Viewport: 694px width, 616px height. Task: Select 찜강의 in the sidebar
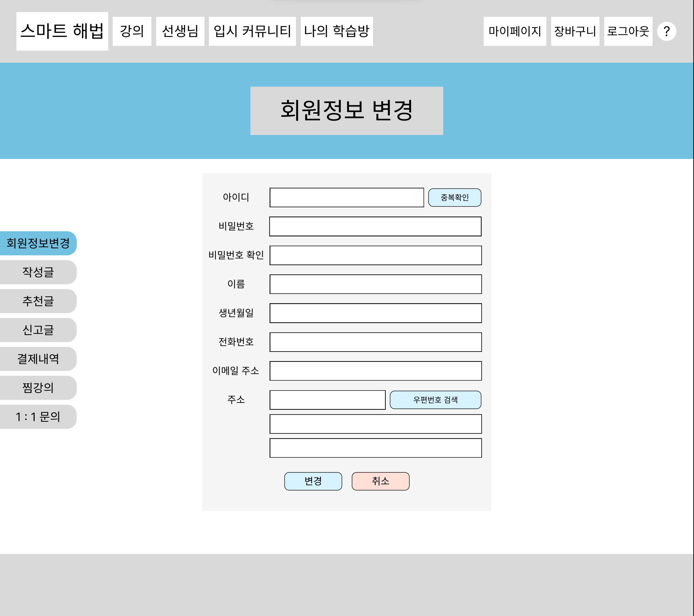pos(38,387)
